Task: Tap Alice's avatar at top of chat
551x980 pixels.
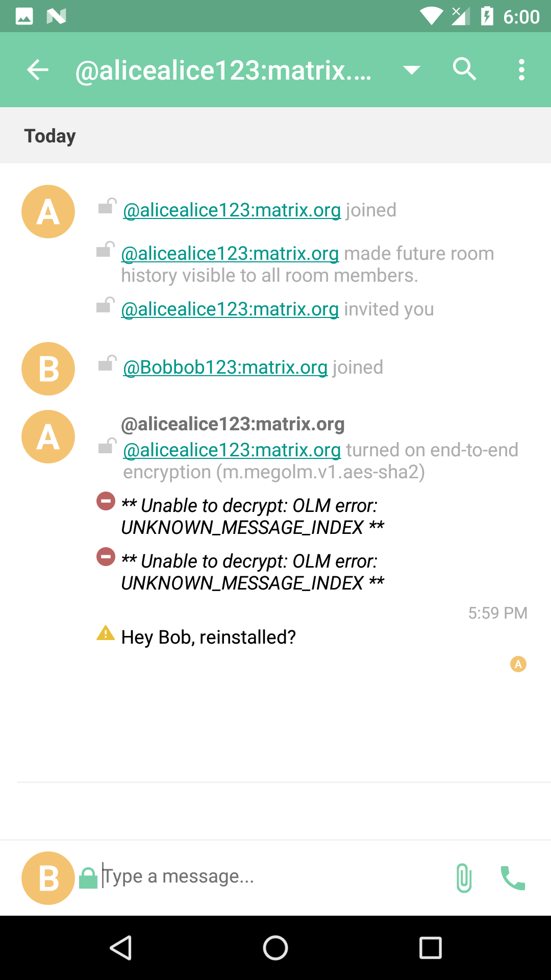Action: (48, 211)
